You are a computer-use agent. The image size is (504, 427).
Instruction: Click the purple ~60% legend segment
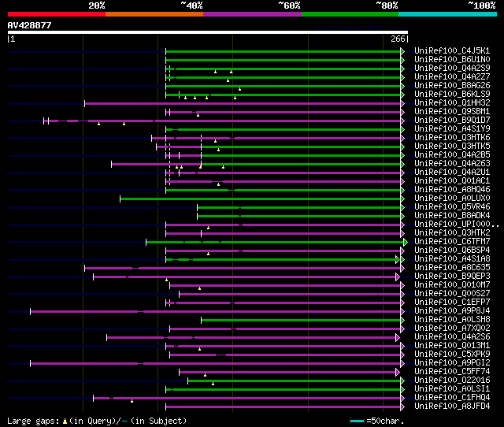(x=252, y=14)
